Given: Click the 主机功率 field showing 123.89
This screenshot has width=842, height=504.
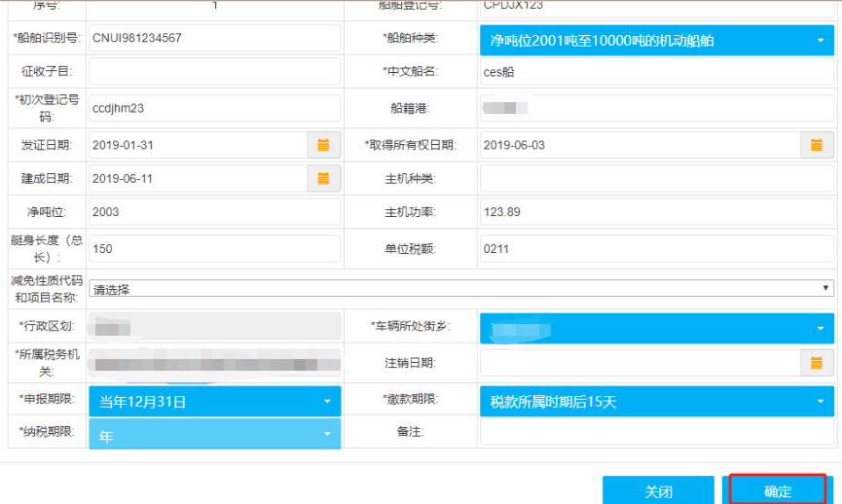Looking at the screenshot, I should (657, 212).
